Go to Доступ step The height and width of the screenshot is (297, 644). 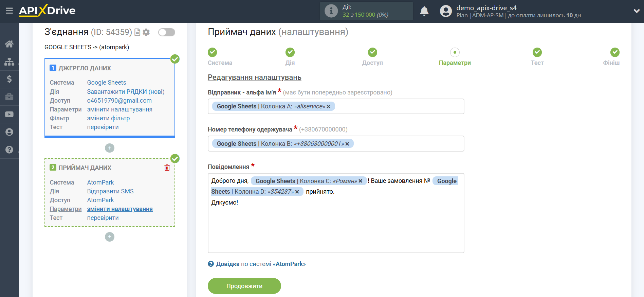372,52
